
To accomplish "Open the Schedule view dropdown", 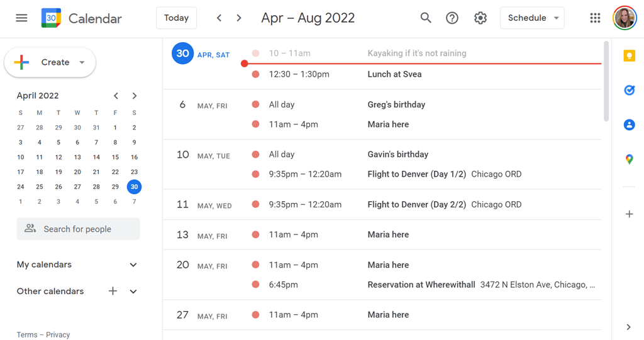I will pos(532,18).
